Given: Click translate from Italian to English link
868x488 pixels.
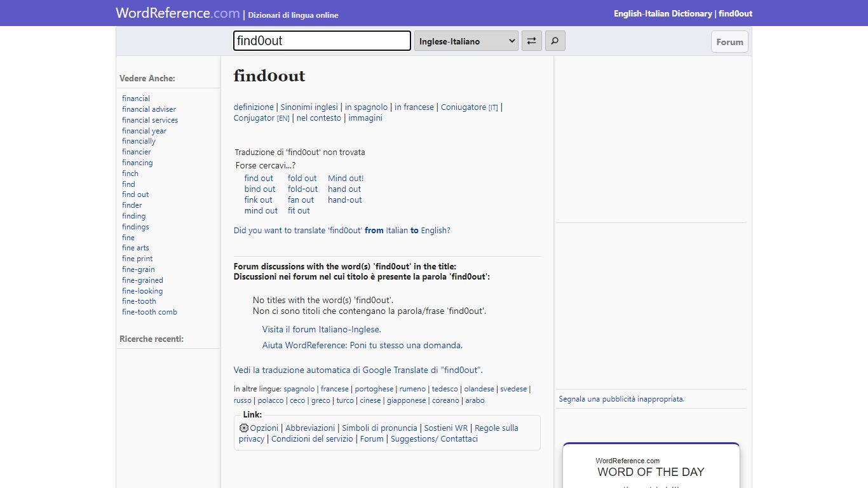Looking at the screenshot, I should [x=342, y=231].
